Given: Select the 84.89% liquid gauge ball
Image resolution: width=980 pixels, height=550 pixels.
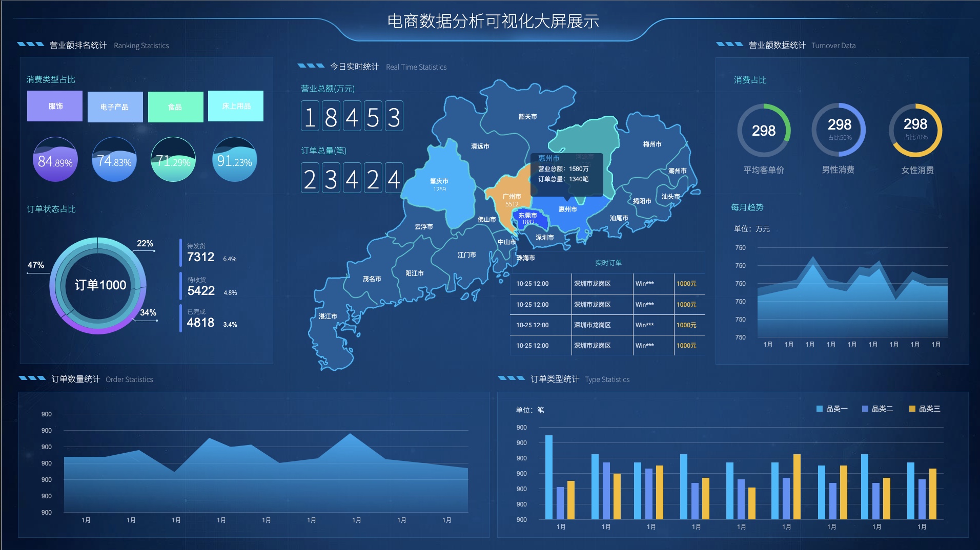Looking at the screenshot, I should pos(55,159).
